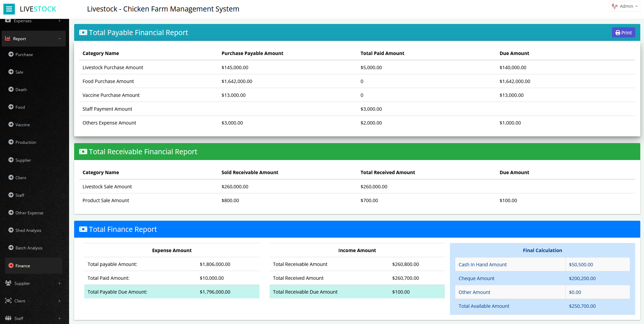Open Batch Analysis report
This screenshot has width=644, height=324.
click(x=29, y=248)
